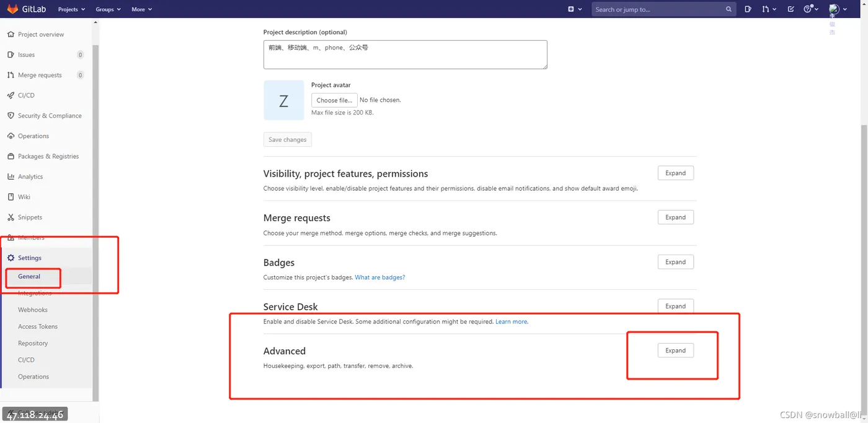This screenshot has height=423, width=868.
Task: Open the to-do list checkmark icon
Action: pos(790,9)
